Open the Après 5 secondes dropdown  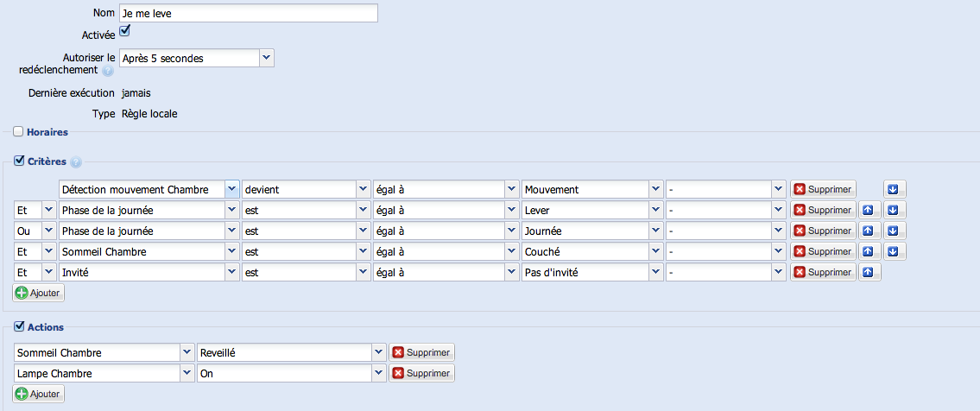pyautogui.click(x=196, y=58)
